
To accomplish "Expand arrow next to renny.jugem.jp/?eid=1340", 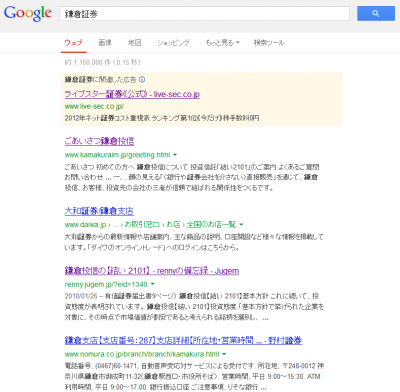I will [153, 284].
